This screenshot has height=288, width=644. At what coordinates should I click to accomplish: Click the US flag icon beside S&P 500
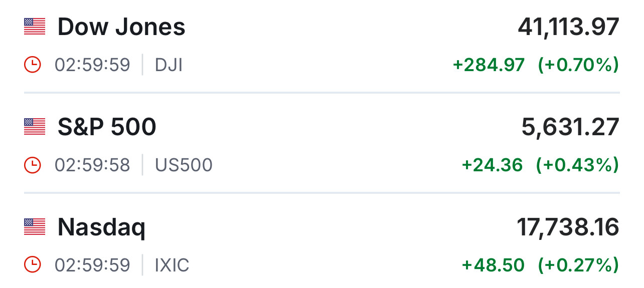[35, 127]
